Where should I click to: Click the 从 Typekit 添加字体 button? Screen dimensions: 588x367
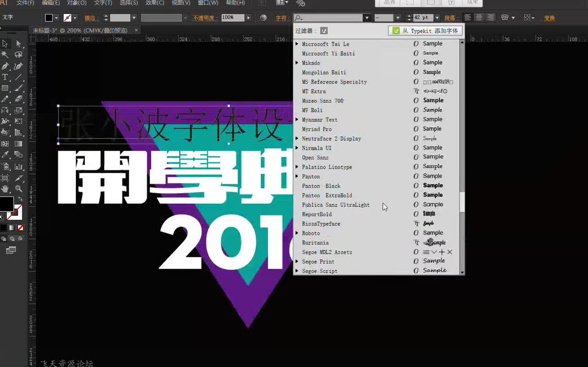[x=425, y=31]
